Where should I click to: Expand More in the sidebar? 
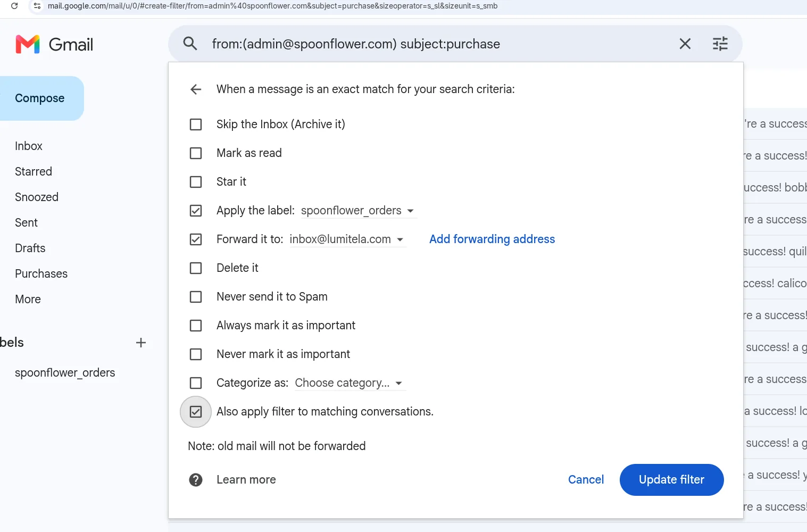(x=28, y=299)
